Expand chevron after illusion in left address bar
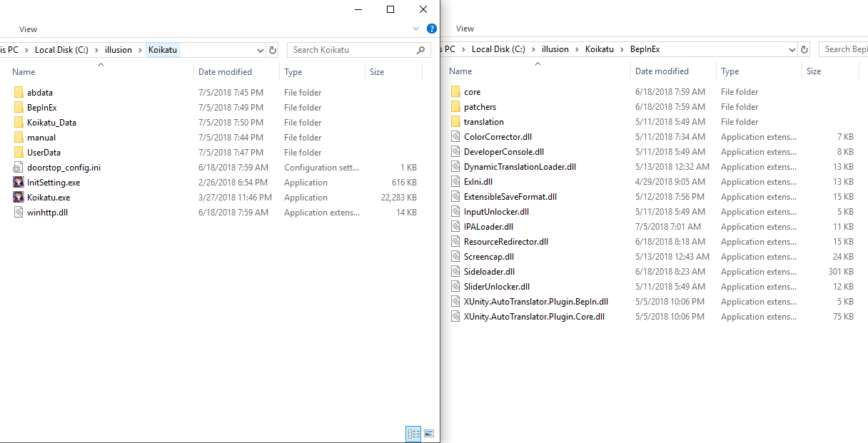 140,50
